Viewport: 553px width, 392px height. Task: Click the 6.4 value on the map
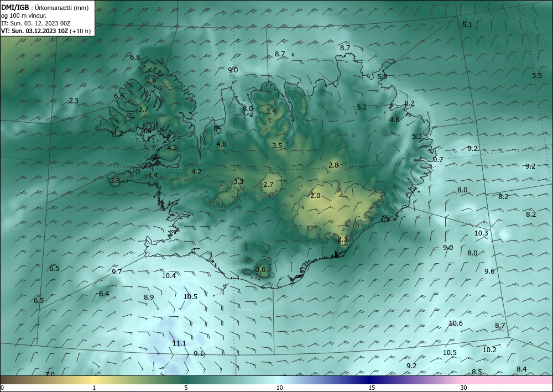104,294
